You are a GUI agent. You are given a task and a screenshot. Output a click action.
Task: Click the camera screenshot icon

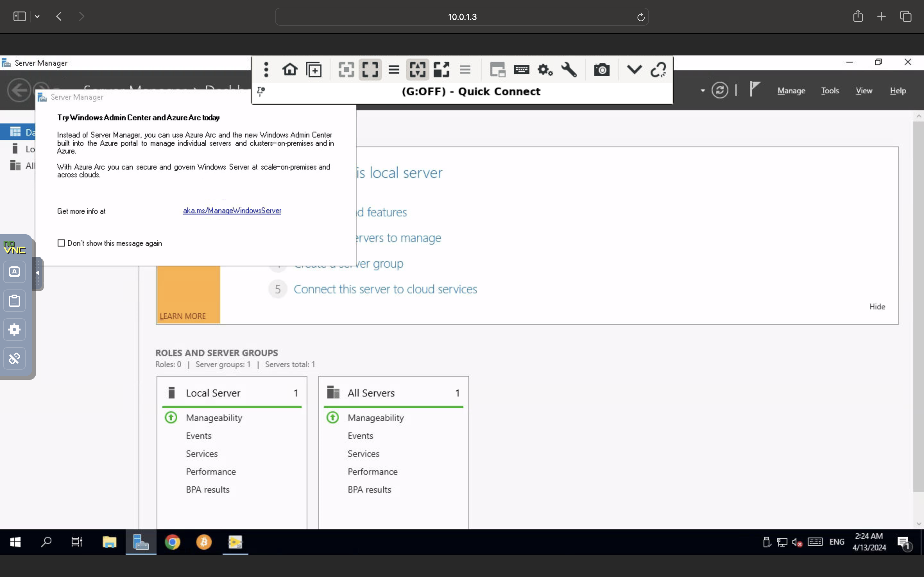coord(601,70)
